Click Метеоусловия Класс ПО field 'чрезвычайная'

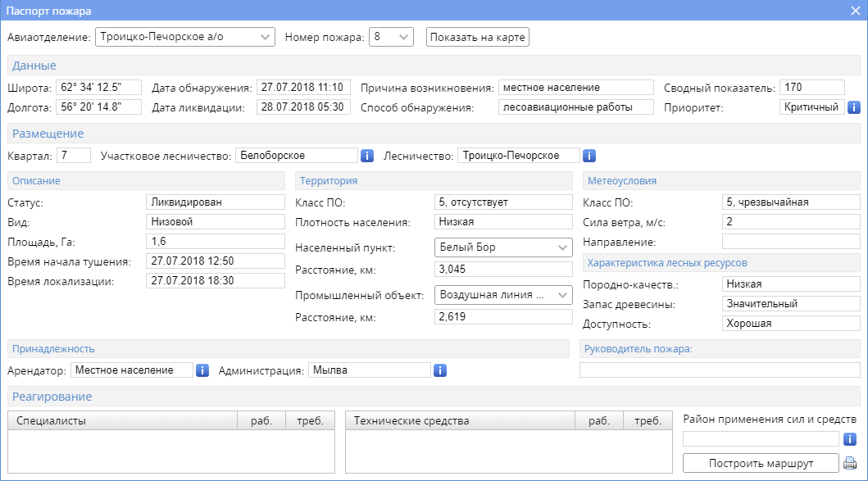click(791, 202)
